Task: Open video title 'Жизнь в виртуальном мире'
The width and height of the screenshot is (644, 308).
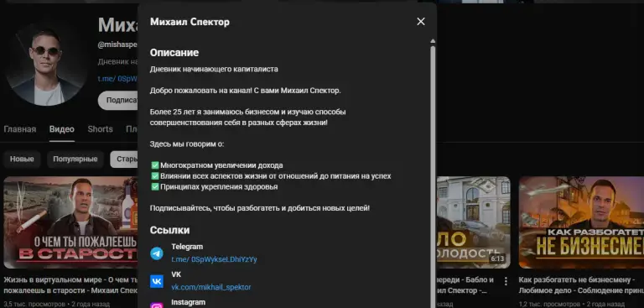Action: coord(71,285)
